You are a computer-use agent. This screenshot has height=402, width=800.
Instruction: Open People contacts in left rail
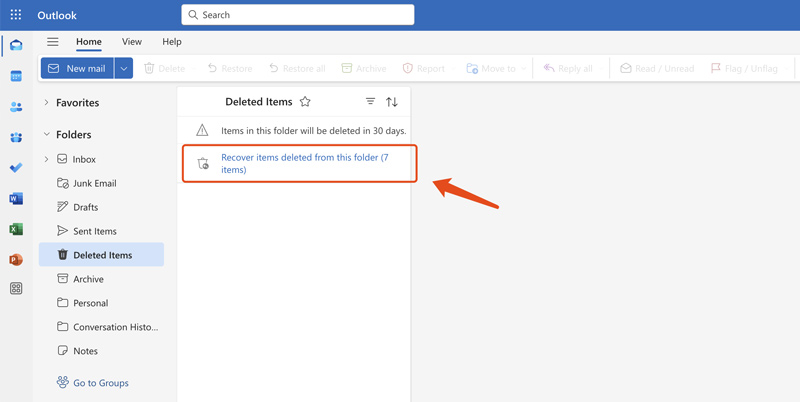(16, 107)
